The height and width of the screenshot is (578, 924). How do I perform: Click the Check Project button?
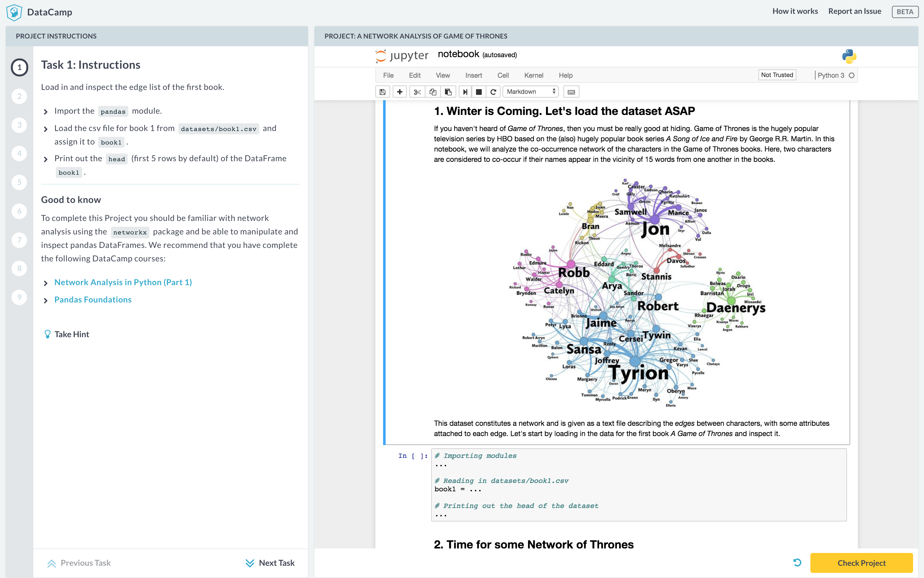pos(861,563)
